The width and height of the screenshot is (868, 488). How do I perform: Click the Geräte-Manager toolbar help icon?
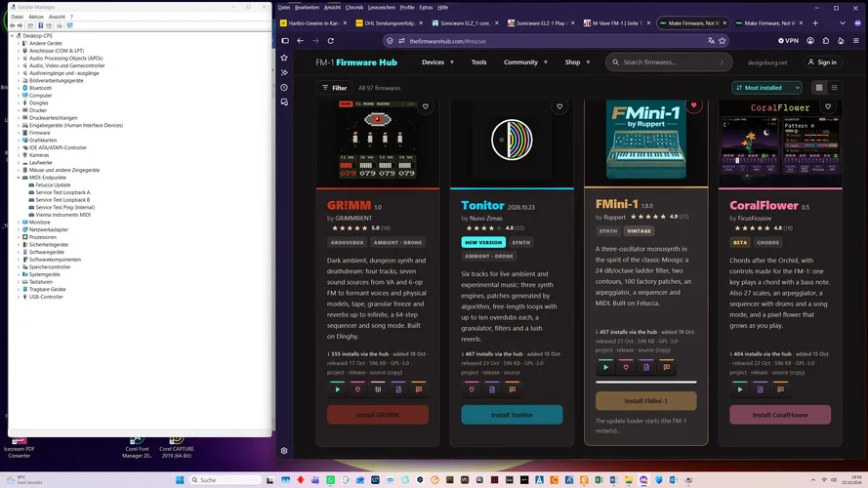(40, 25)
